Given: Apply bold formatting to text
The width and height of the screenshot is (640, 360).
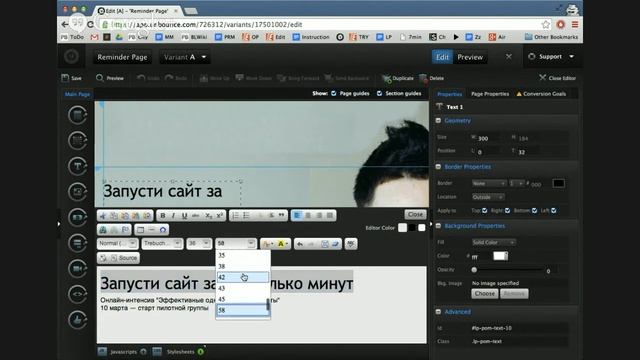Looking at the screenshot, I should pos(162,216).
